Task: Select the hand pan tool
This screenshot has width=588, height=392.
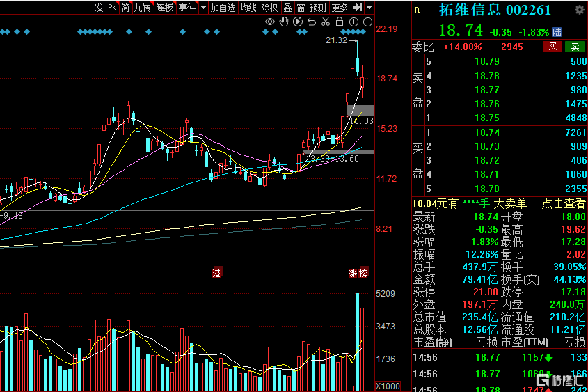Action: [x=284, y=22]
